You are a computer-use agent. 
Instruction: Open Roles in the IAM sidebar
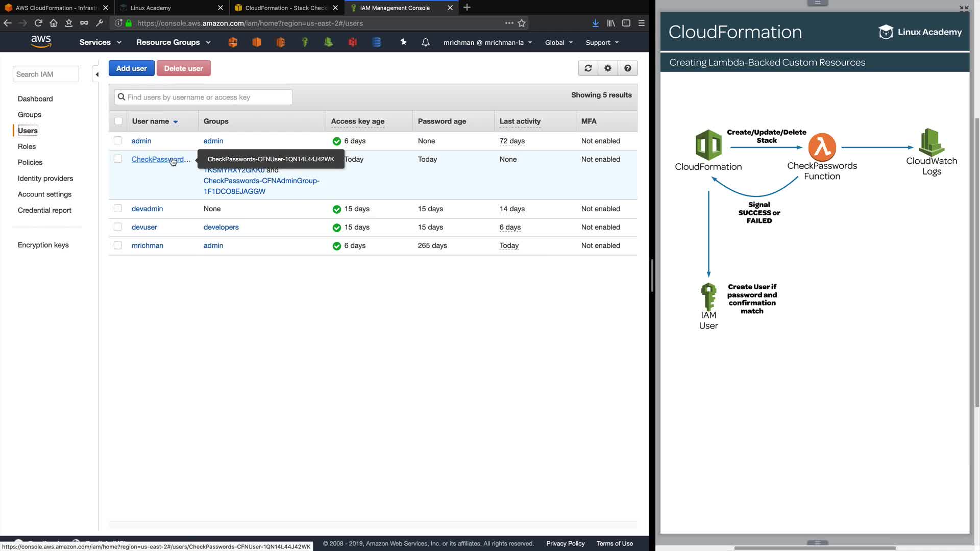click(27, 146)
